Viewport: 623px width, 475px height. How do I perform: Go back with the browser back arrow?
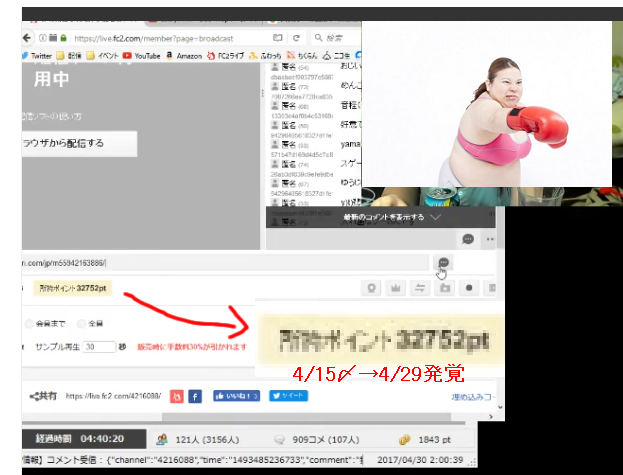(27, 38)
